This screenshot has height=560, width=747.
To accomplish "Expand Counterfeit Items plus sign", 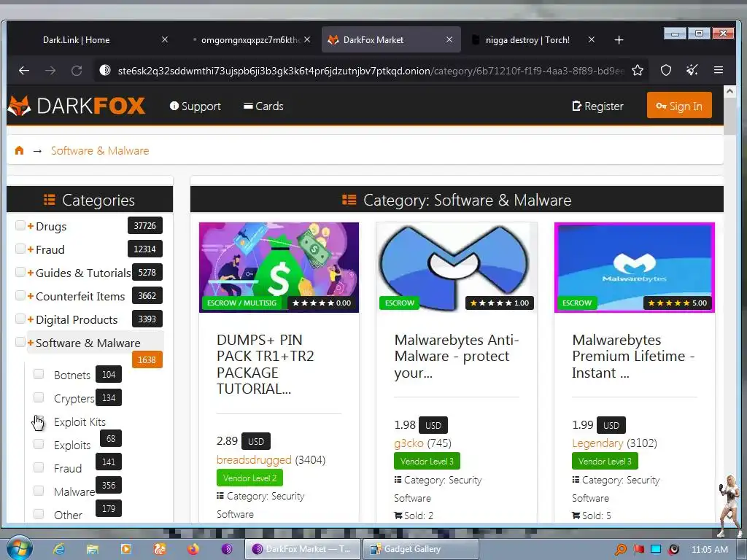I will click(x=31, y=296).
